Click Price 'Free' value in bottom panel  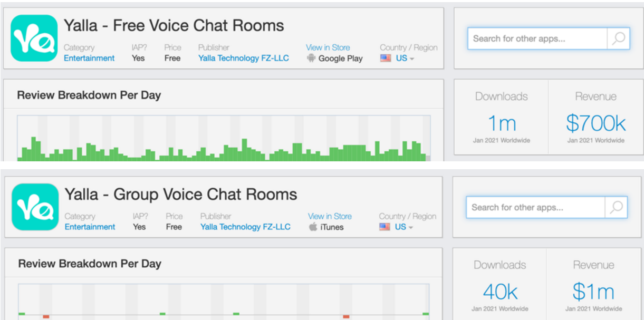(174, 227)
